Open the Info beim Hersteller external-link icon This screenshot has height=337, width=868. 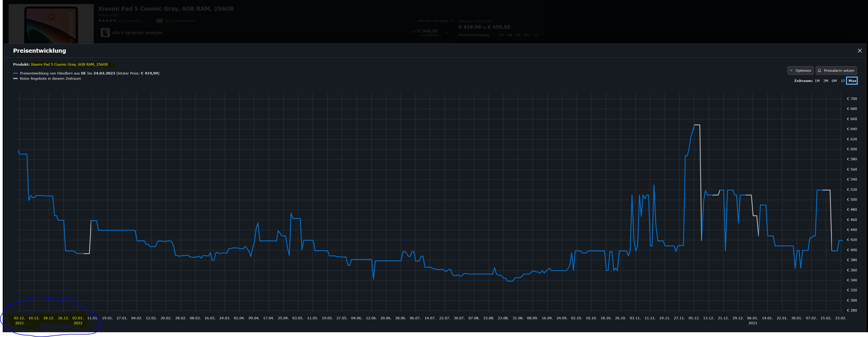(x=452, y=21)
